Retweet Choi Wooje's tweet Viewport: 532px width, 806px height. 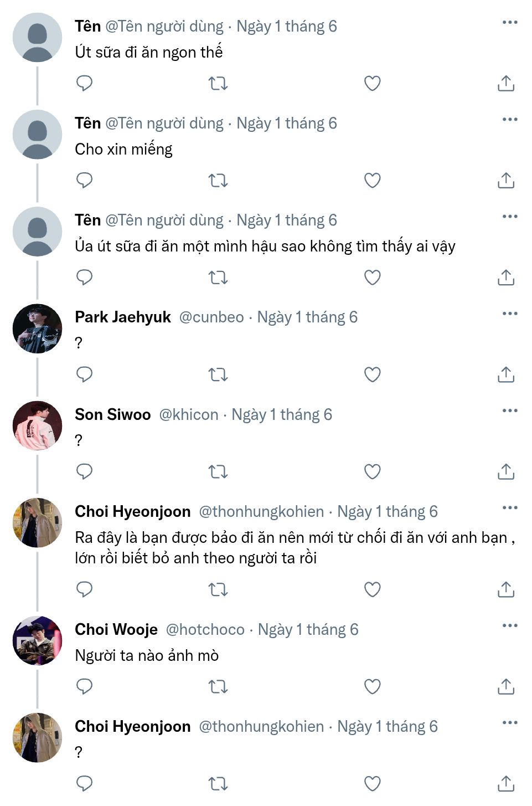[218, 687]
